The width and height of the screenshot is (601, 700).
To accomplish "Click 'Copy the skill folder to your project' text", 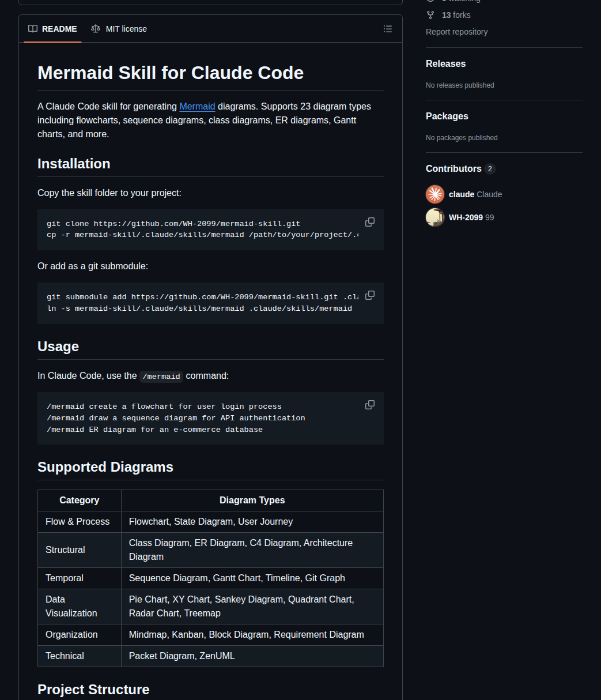I will pos(109,193).
